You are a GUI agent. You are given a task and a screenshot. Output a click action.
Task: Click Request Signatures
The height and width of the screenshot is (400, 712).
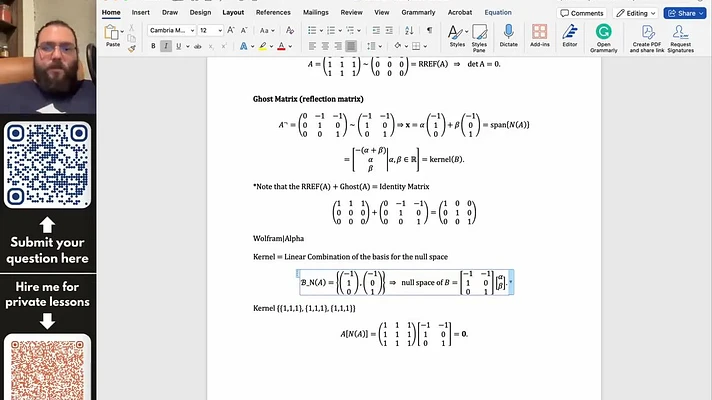[680, 38]
